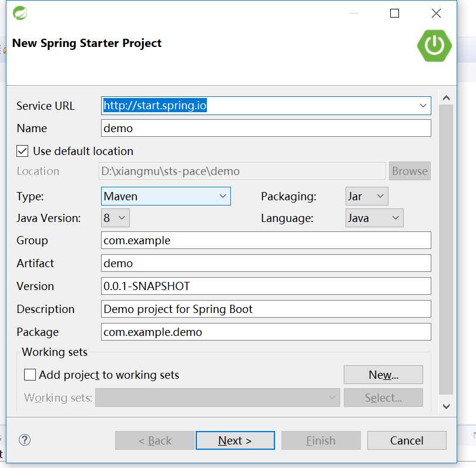The height and width of the screenshot is (468, 476).
Task: Enable Add project to working sets
Action: tap(30, 375)
